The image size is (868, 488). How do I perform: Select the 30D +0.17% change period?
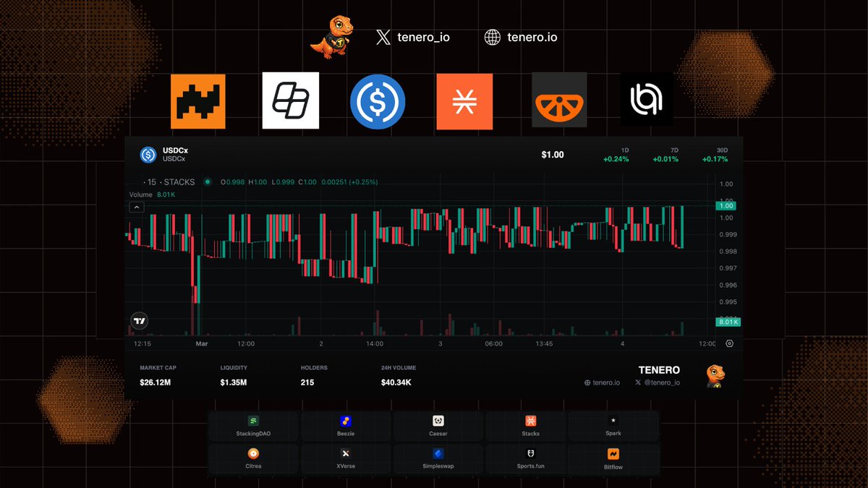tap(715, 155)
